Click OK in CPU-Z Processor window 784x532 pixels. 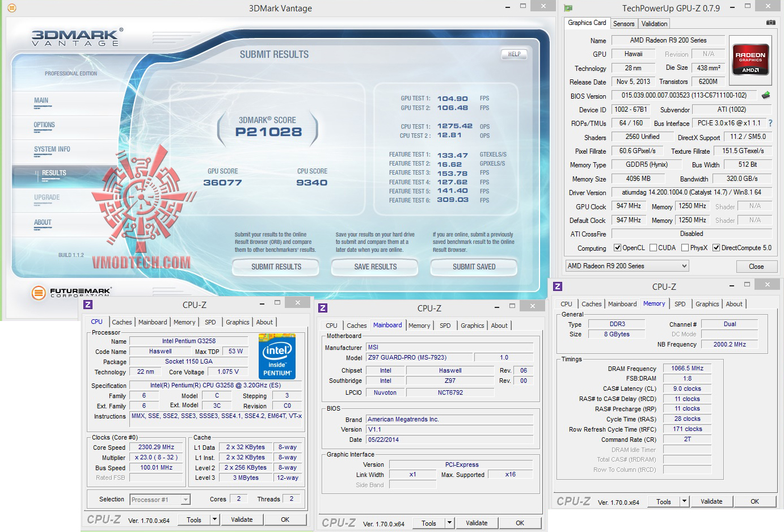click(x=285, y=520)
